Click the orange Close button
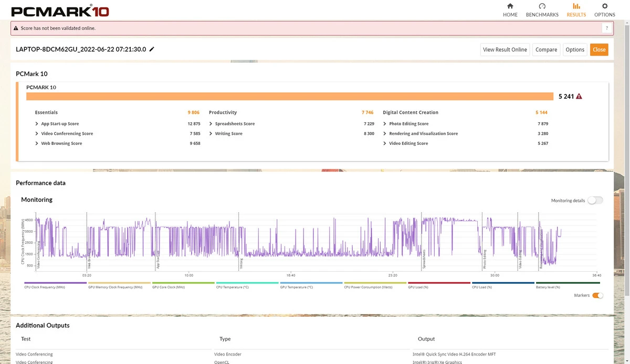Image resolution: width=630 pixels, height=364 pixels. (x=599, y=49)
